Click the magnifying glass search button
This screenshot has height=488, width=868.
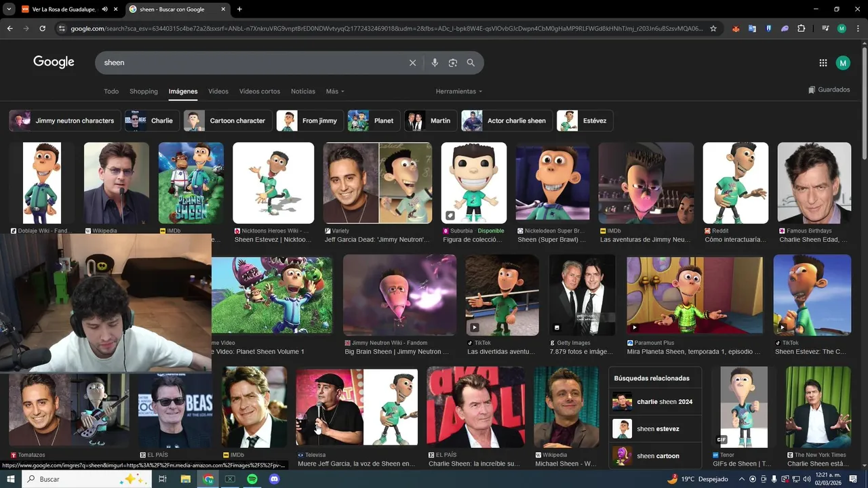[x=471, y=62]
